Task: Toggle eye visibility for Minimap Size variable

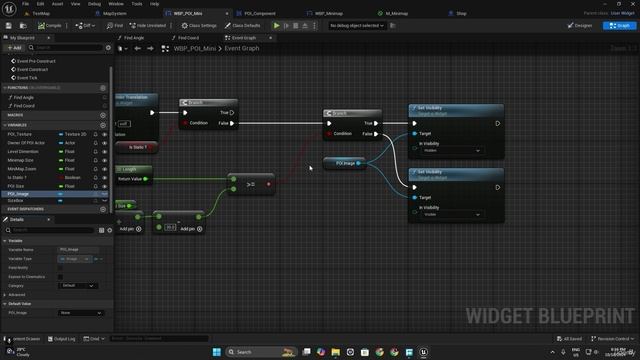Action: pyautogui.click(x=104, y=160)
